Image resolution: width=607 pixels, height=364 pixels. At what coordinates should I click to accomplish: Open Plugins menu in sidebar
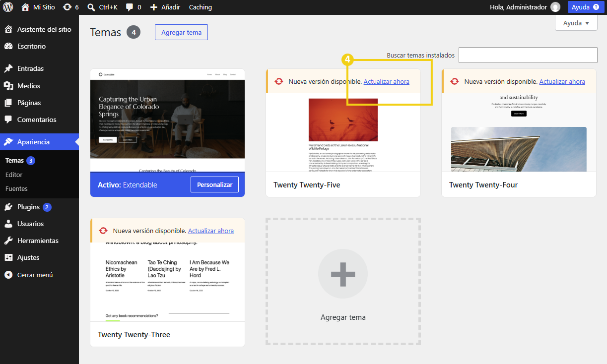coord(39,207)
